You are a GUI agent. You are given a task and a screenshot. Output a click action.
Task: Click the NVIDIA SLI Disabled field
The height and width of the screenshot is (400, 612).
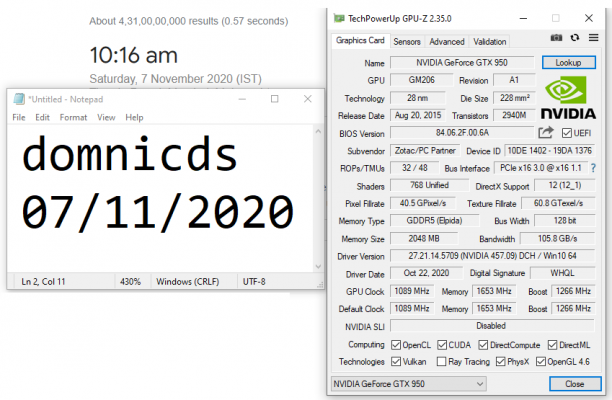pyautogui.click(x=493, y=326)
